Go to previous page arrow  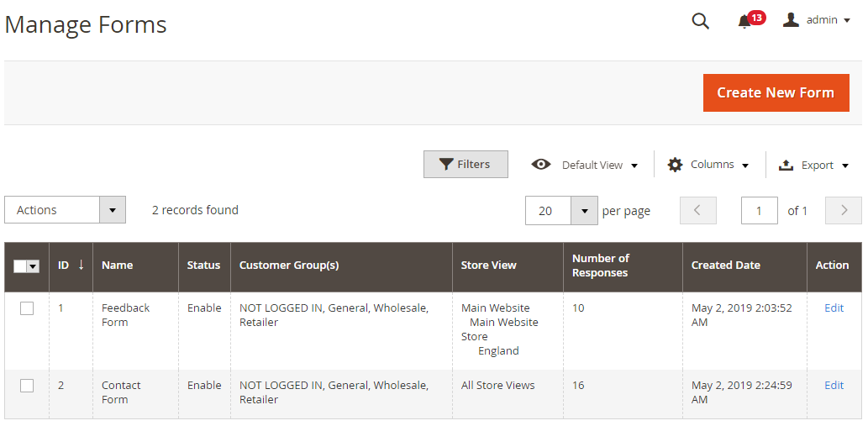click(697, 211)
